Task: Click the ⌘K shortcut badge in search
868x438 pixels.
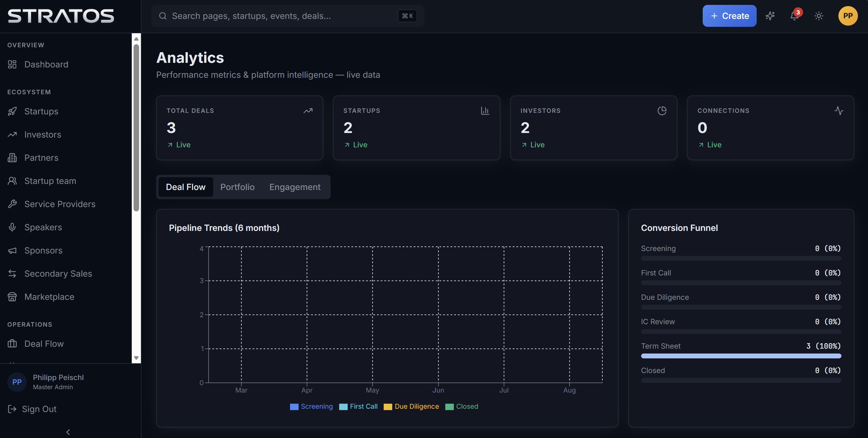Action: click(407, 16)
